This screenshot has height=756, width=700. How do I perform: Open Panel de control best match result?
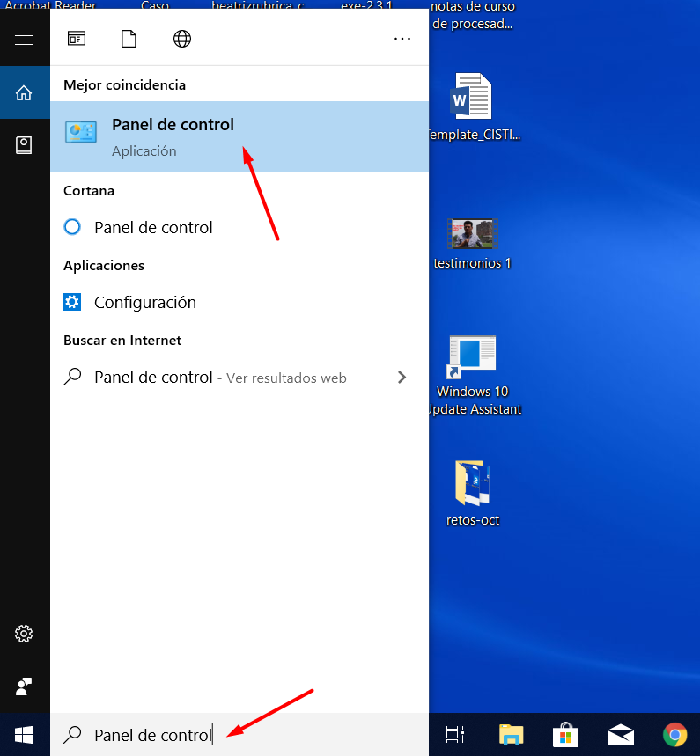pyautogui.click(x=239, y=136)
